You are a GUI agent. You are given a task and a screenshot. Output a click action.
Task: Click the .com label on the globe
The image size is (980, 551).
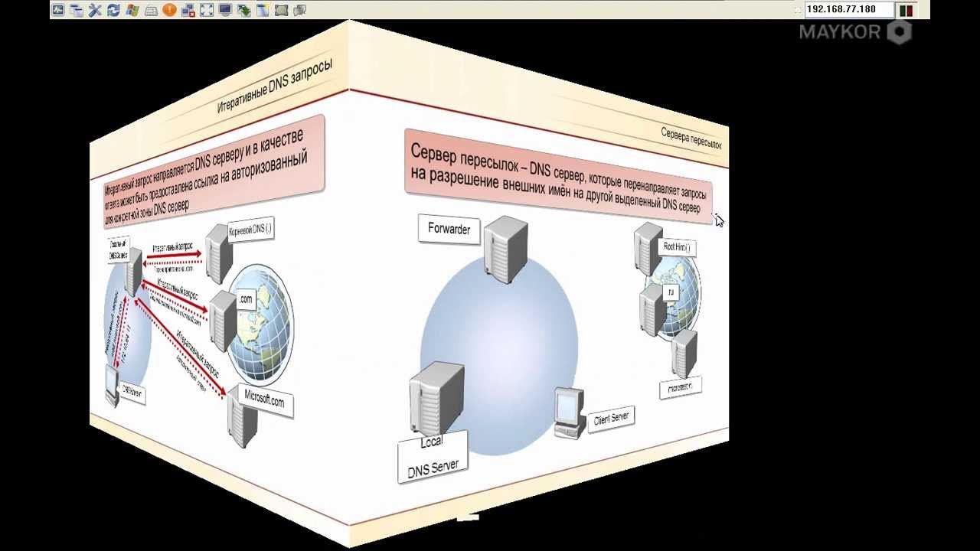[x=245, y=299]
